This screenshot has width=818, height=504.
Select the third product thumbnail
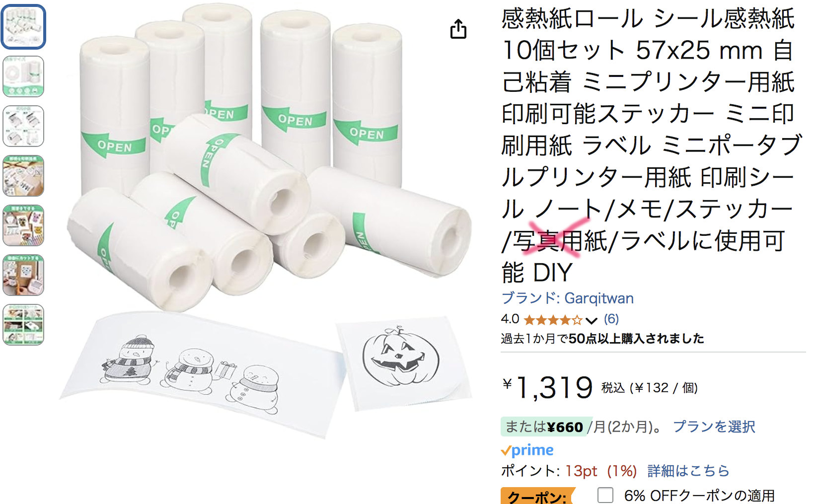click(x=23, y=126)
